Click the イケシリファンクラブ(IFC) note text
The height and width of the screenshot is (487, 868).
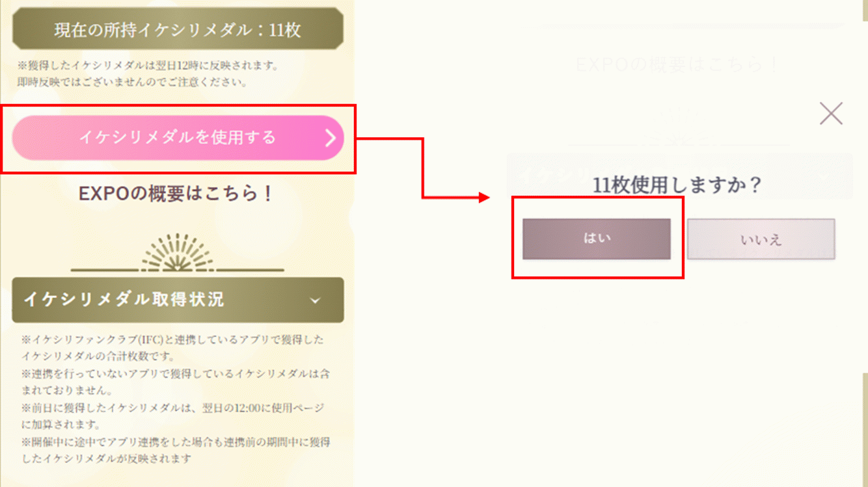172,348
